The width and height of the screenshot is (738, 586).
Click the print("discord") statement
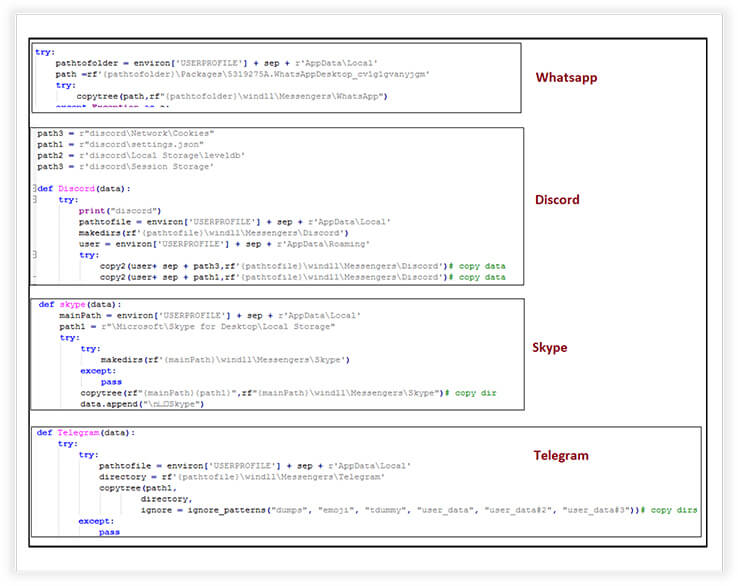point(120,211)
